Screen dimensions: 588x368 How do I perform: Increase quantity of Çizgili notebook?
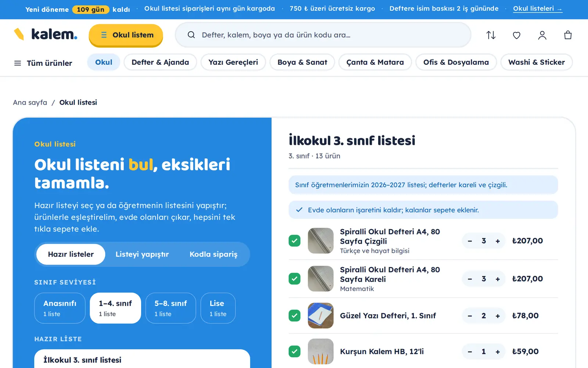(498, 241)
